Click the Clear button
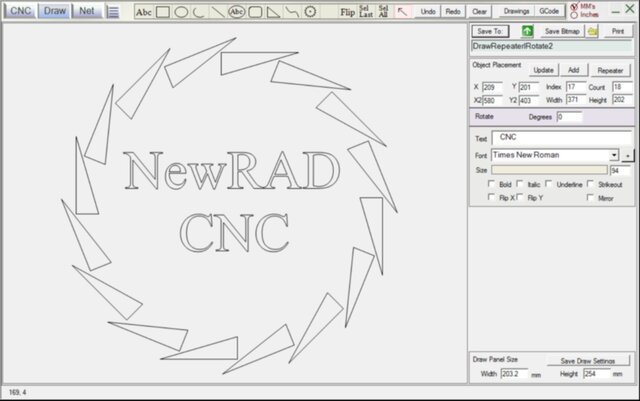The image size is (640, 401). (x=479, y=11)
